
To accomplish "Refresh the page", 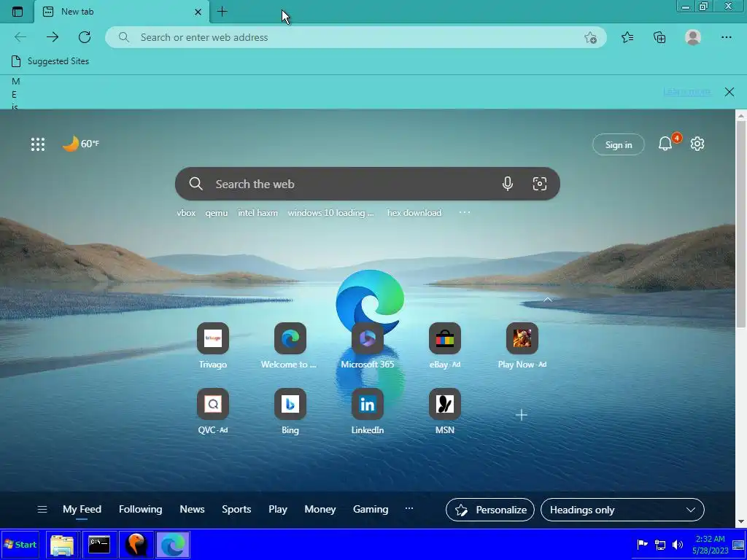I will 85,37.
